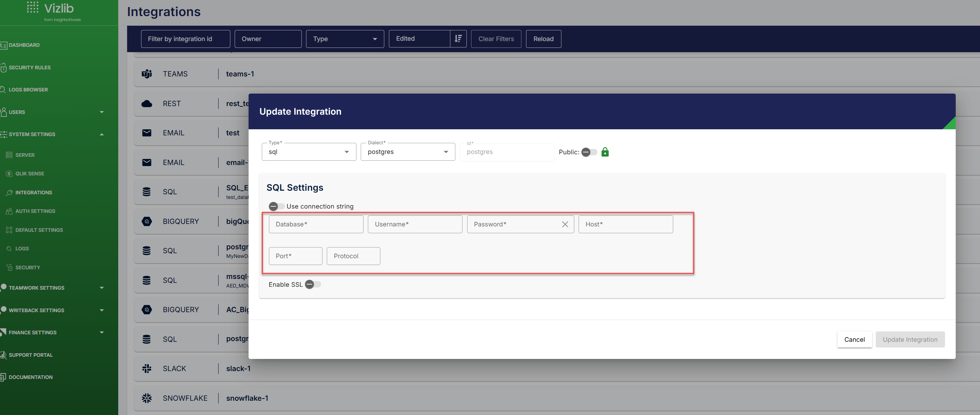980x415 pixels.
Task: Enable the Use connection string switch
Action: coord(276,206)
